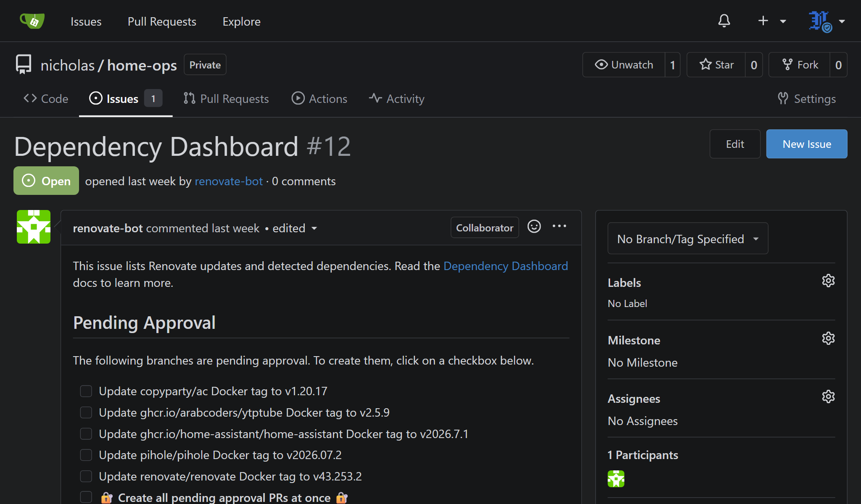Open the stargazers count
The height and width of the screenshot is (504, 861).
click(754, 65)
